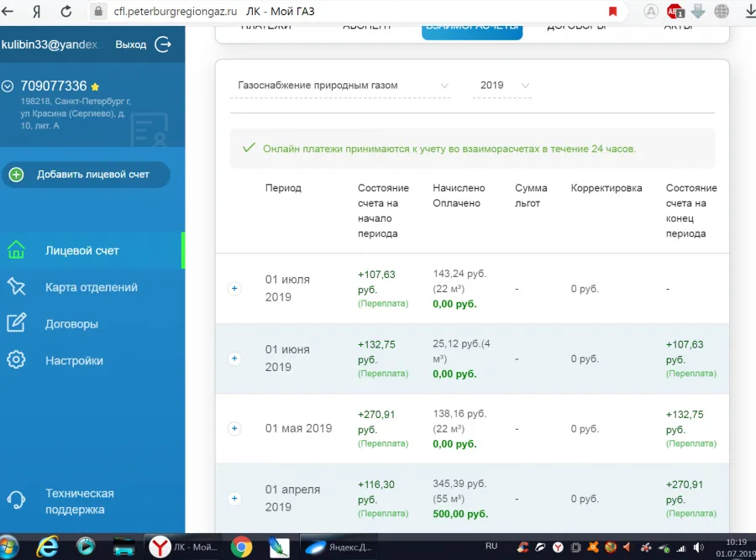Open Настройки menu item
This screenshot has height=560, width=756.
pos(92,360)
